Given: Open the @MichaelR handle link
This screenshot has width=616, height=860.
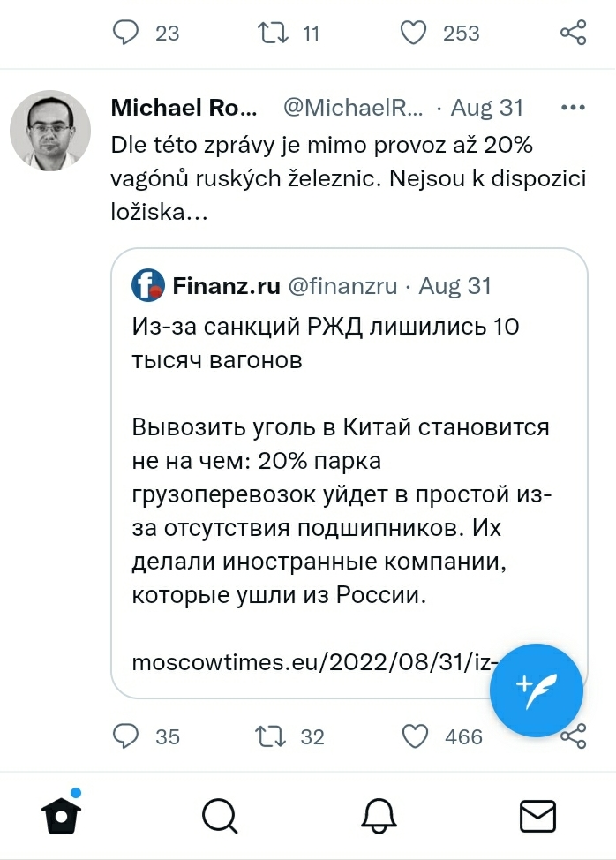Looking at the screenshot, I should point(353,108).
